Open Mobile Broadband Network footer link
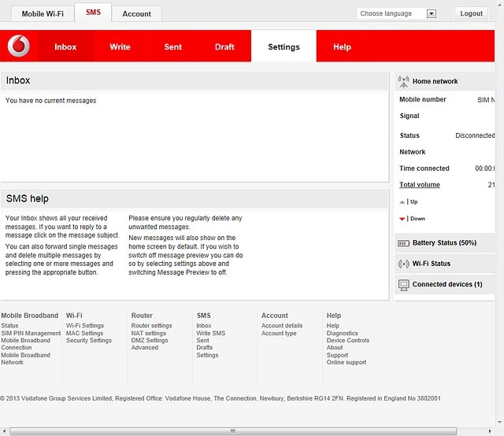The image size is (504, 436). 25,359
